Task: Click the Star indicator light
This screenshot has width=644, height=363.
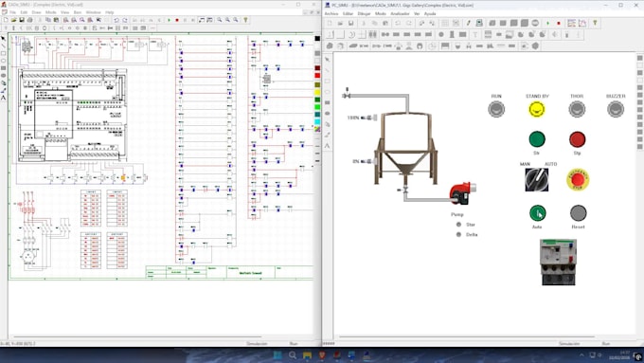Action: pos(458,225)
